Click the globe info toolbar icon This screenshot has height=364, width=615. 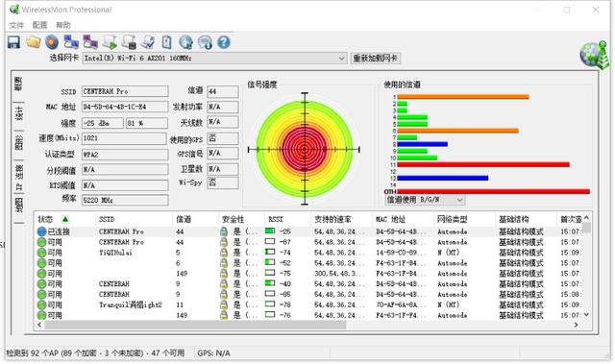tap(185, 42)
